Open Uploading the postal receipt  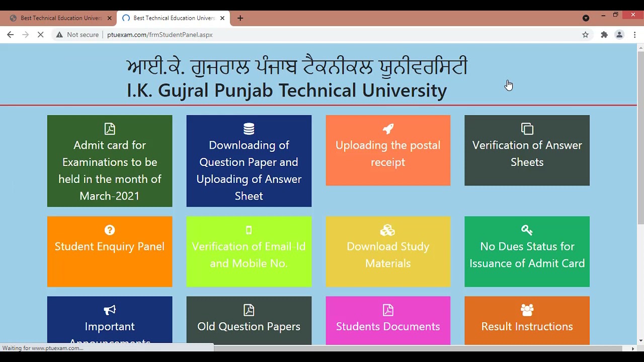tap(388, 150)
